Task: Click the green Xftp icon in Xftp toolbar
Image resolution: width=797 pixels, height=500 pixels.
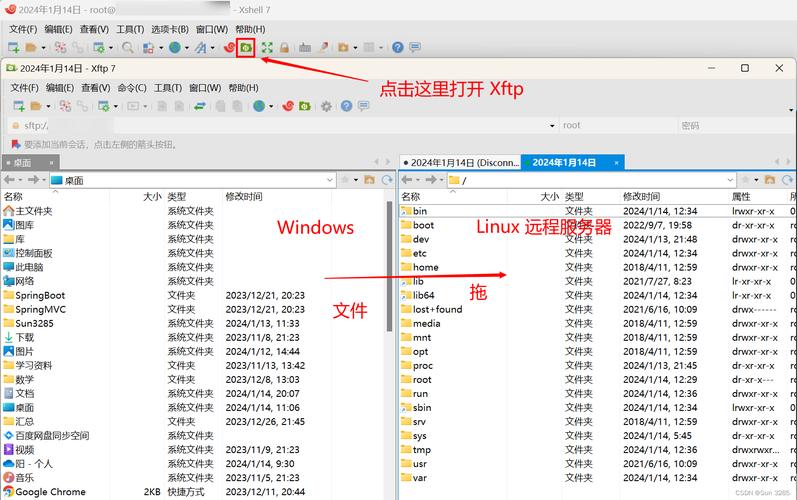Action: (305, 106)
